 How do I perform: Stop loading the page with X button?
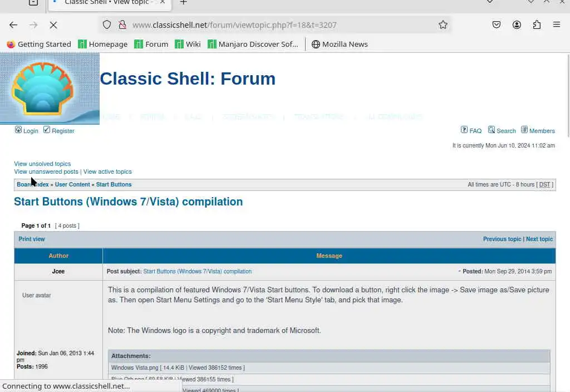53,24
